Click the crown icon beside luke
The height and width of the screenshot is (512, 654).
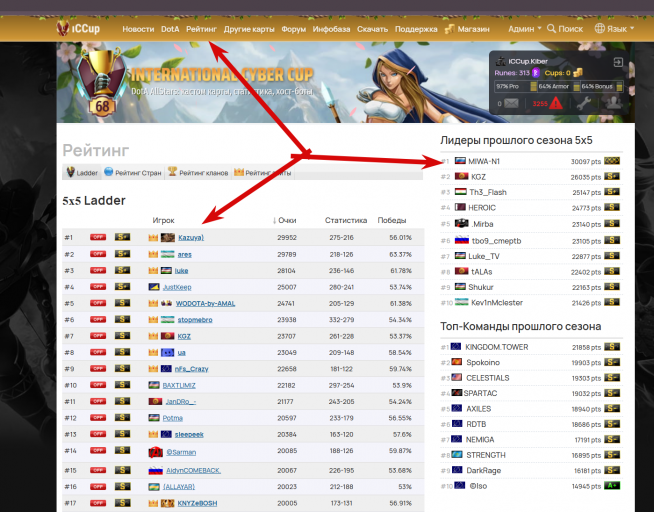(x=153, y=271)
